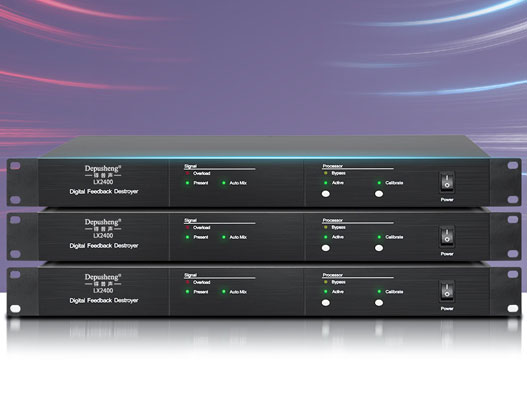This screenshot has width=527, height=395.
Task: Click Digital Feedback Destroyer label on bottom unit
Action: pyautogui.click(x=104, y=301)
